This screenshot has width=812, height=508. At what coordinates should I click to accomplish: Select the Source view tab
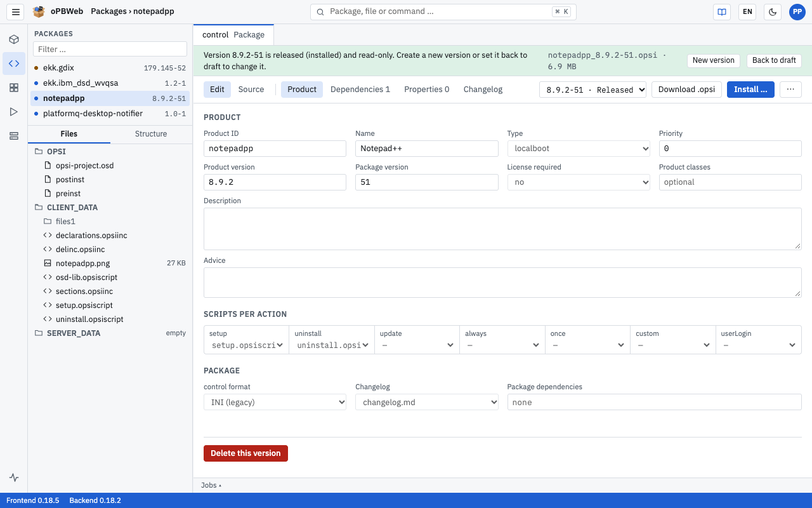(251, 90)
